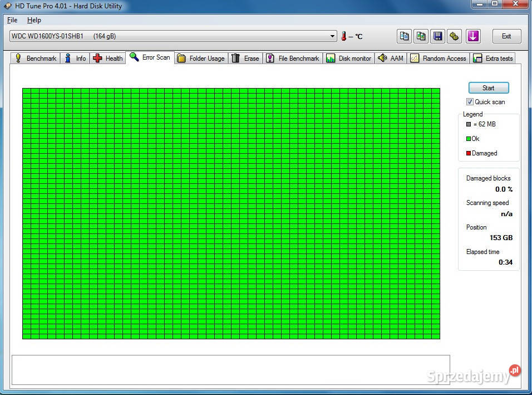The height and width of the screenshot is (395, 532).
Task: Open options with the gears icon
Action: (455, 36)
